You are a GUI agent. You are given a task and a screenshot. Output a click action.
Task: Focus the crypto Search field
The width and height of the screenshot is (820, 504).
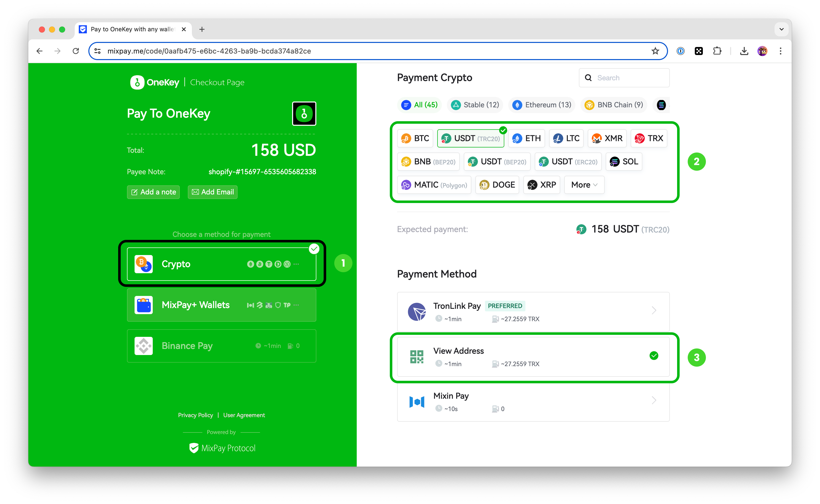tap(624, 78)
